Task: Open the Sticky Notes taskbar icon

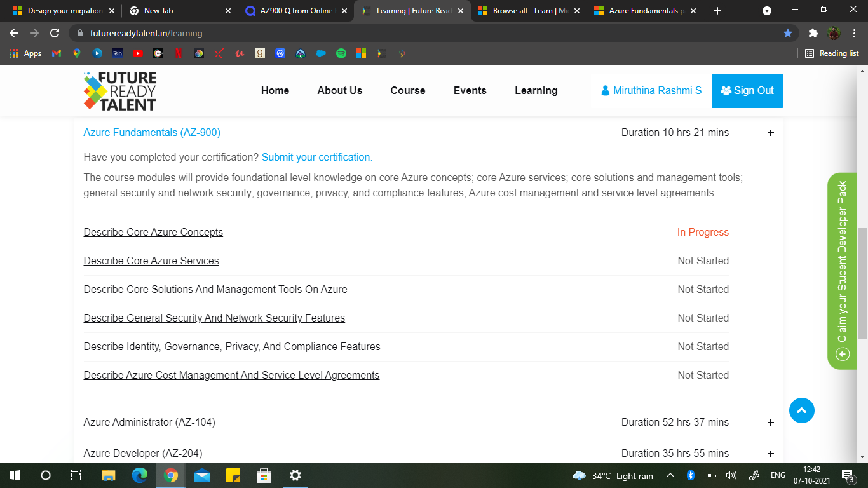Action: click(x=233, y=475)
